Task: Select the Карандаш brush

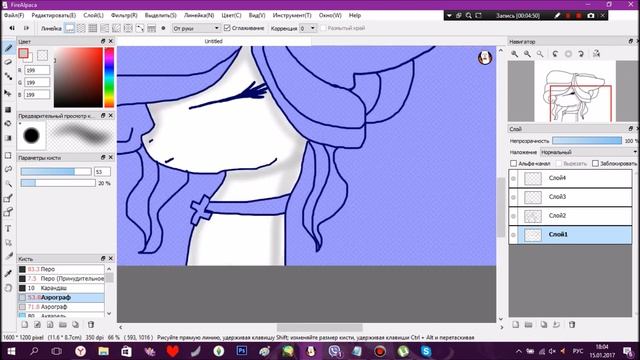Action: click(61, 288)
